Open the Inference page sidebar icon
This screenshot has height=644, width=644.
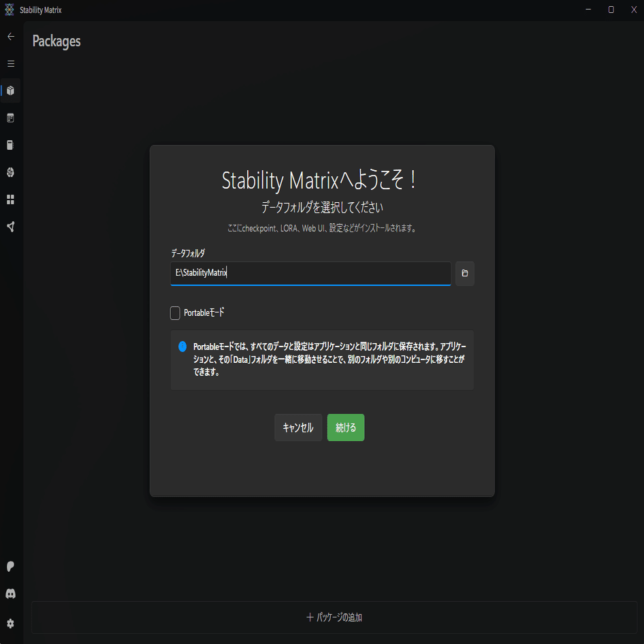(11, 118)
